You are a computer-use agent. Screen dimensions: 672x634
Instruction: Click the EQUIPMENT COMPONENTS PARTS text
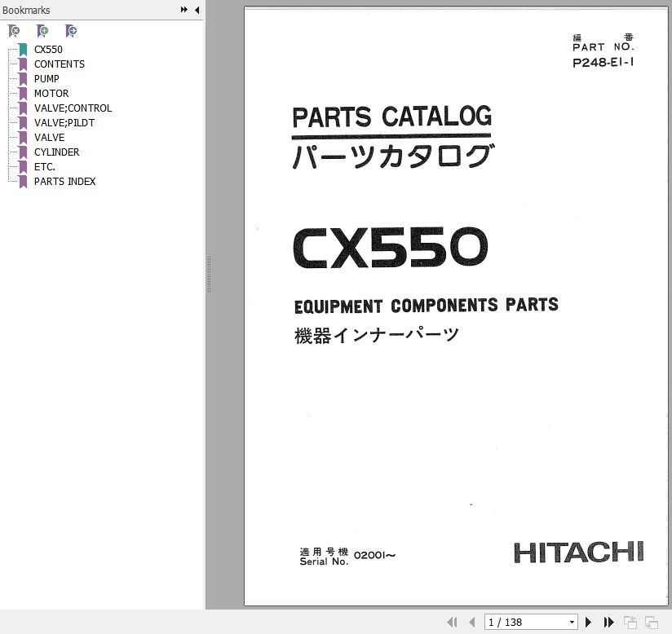tap(426, 306)
